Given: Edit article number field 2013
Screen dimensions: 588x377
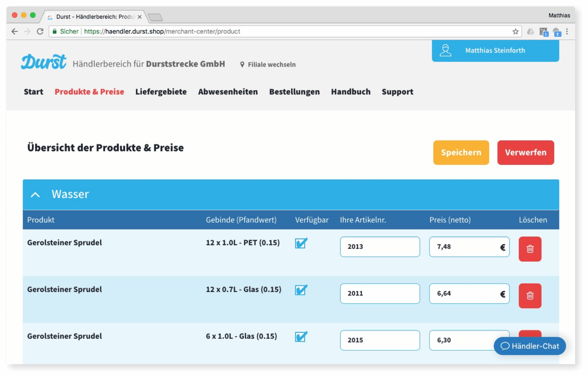Looking at the screenshot, I should click(380, 247).
